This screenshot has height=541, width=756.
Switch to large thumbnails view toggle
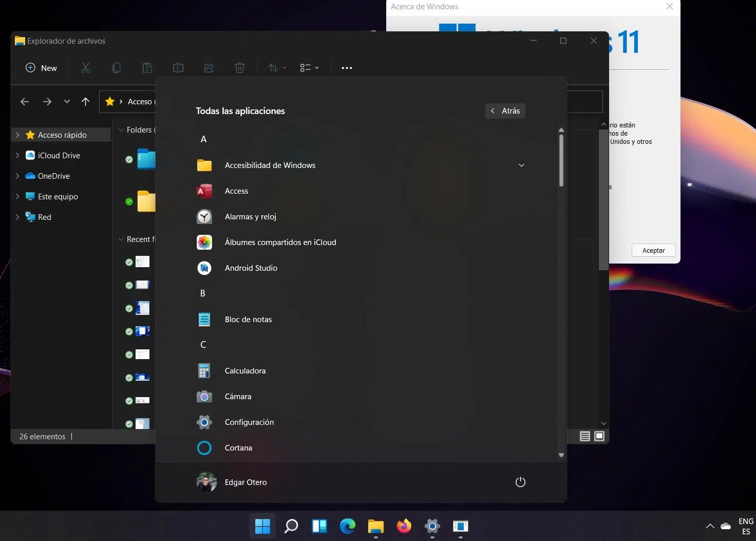pyautogui.click(x=599, y=436)
